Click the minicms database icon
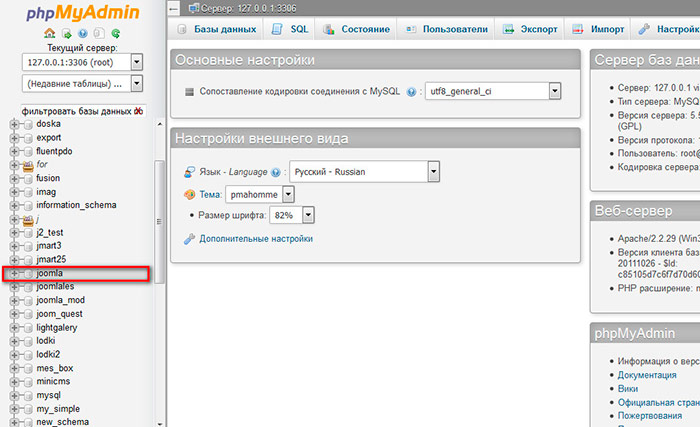 pos(28,382)
